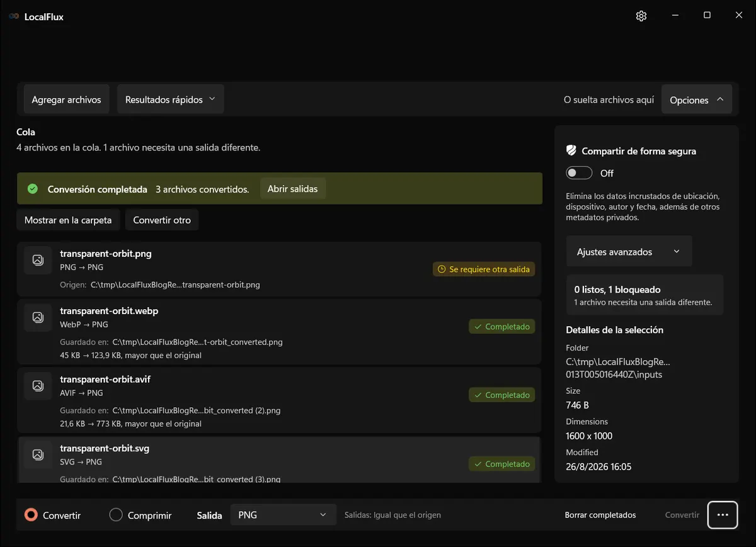This screenshot has height=547, width=756.
Task: Open the Salida PNG format dropdown
Action: [x=283, y=515]
